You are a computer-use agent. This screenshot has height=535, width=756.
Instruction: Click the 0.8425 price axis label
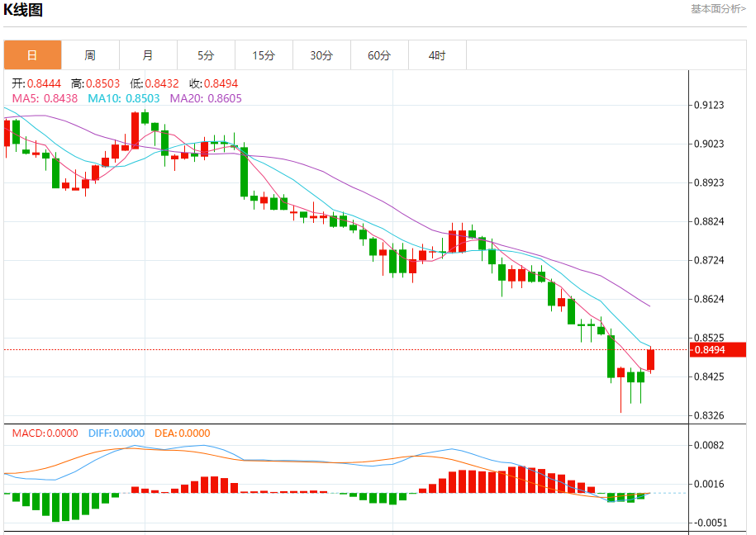(709, 376)
